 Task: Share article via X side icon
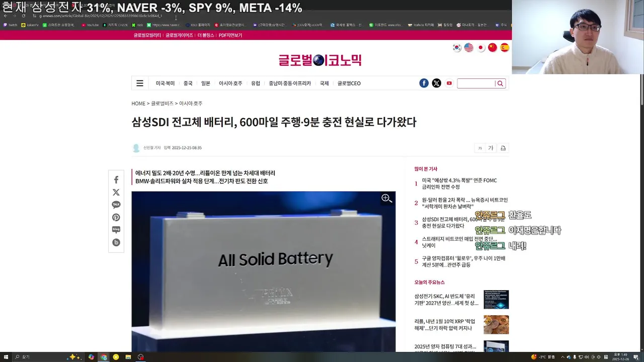click(116, 193)
